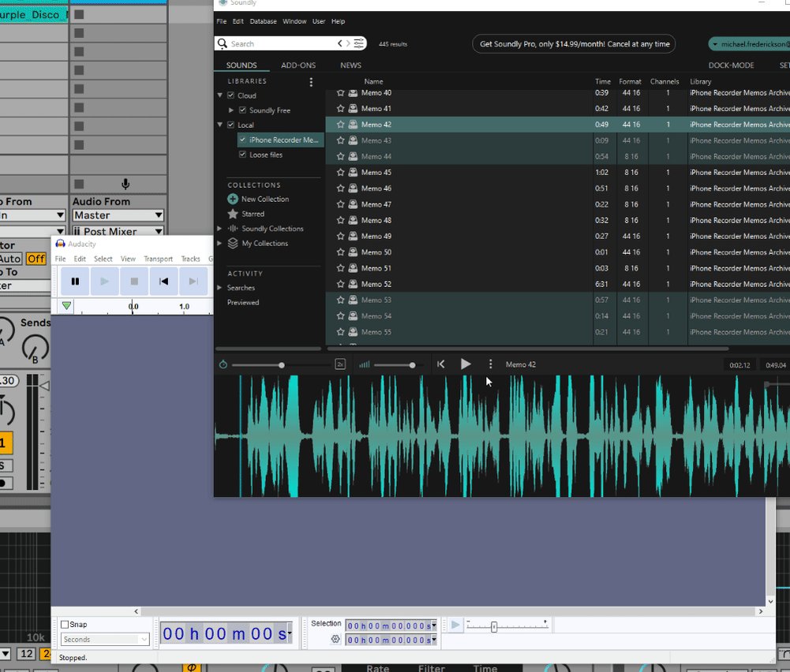Open Post Mixer dropdown in Ableton

(118, 231)
